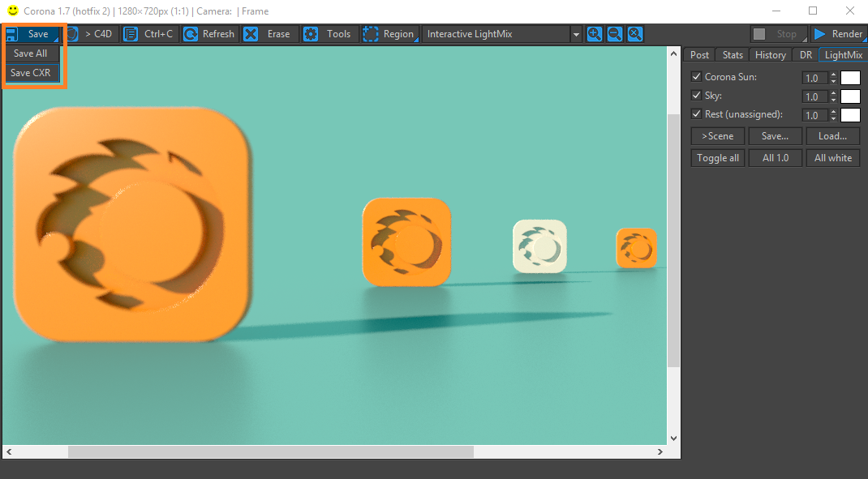Switch to the Stats tab

(733, 55)
